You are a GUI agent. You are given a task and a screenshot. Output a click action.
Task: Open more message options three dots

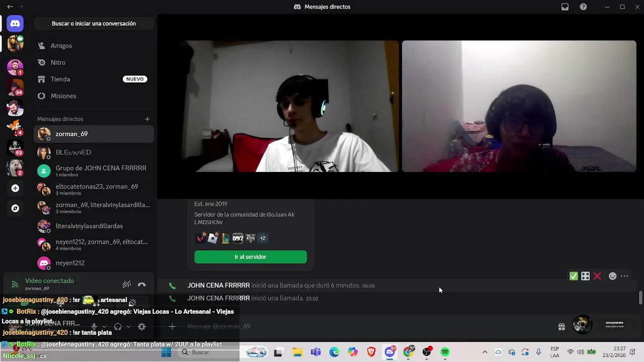(624, 276)
